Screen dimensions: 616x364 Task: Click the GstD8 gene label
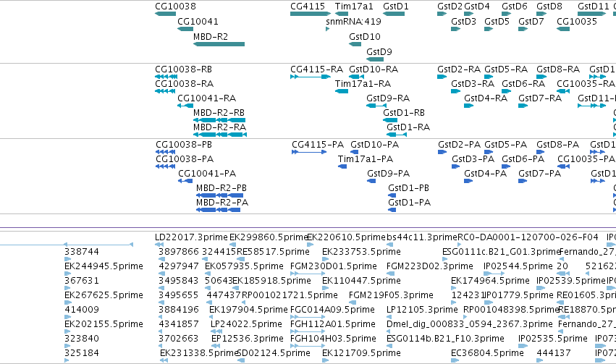click(549, 7)
